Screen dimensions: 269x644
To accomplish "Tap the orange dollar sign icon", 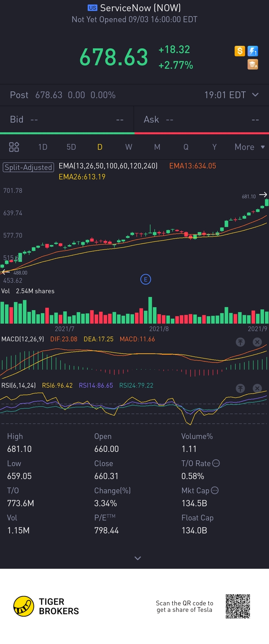I will (240, 51).
